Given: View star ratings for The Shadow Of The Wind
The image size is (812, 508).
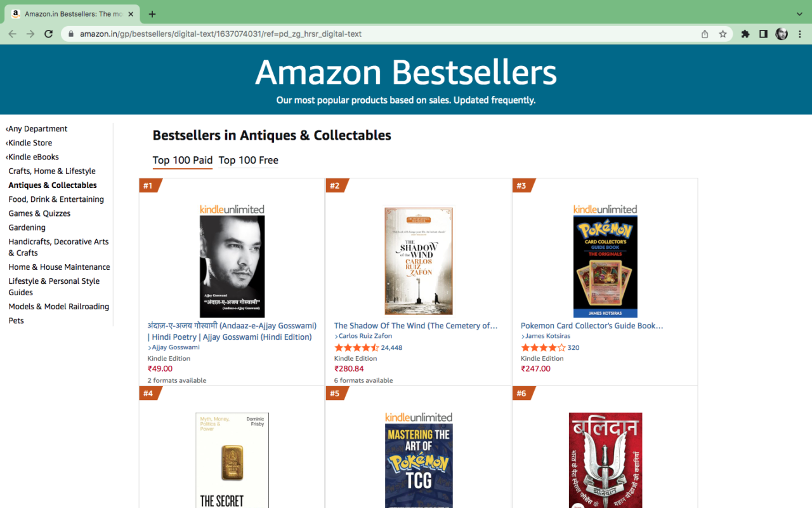Looking at the screenshot, I should (357, 348).
